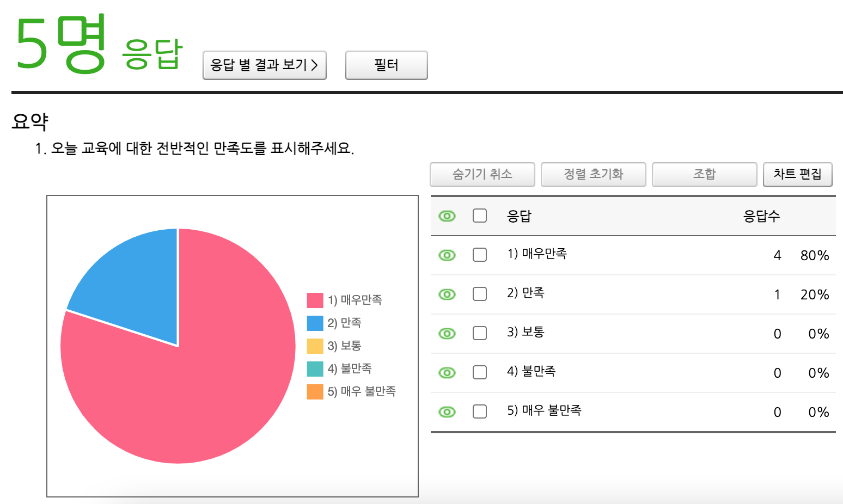Check the box for 1) 매우만족

point(480,255)
